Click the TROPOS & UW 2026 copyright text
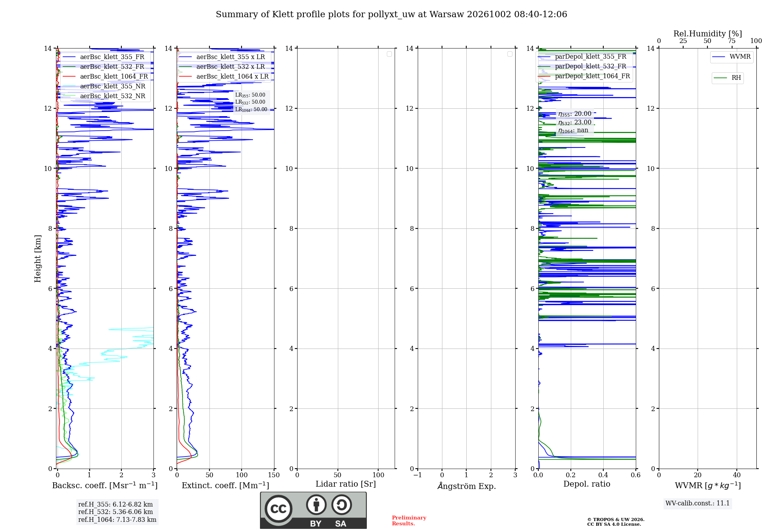 [616, 520]
